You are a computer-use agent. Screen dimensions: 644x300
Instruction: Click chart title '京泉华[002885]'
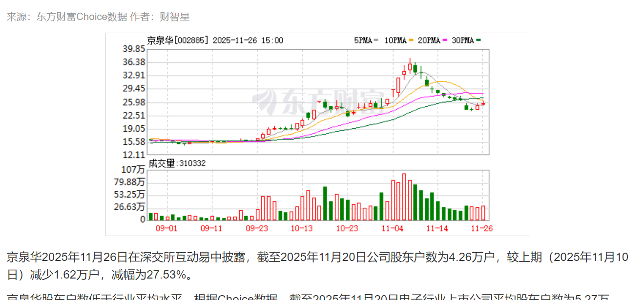pos(178,40)
